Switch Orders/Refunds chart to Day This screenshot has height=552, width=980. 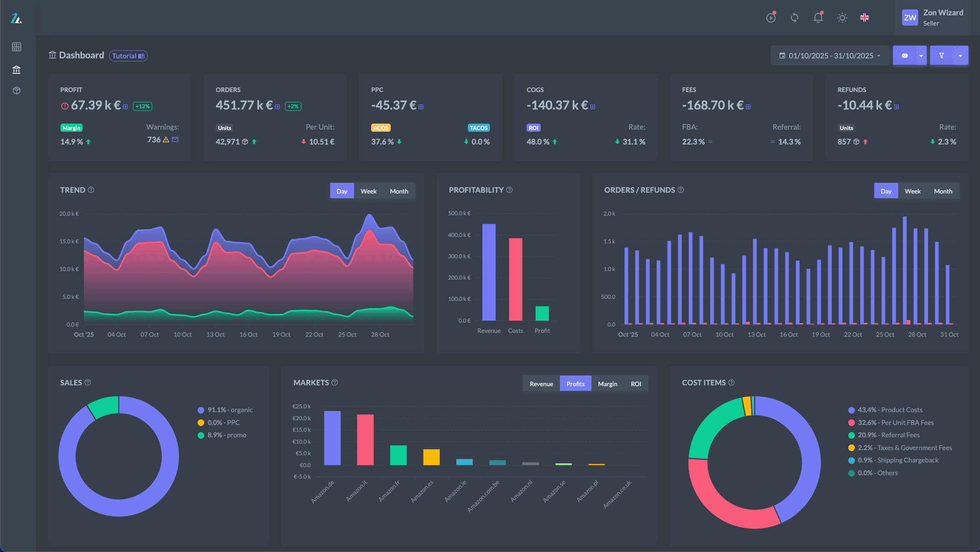click(x=886, y=191)
